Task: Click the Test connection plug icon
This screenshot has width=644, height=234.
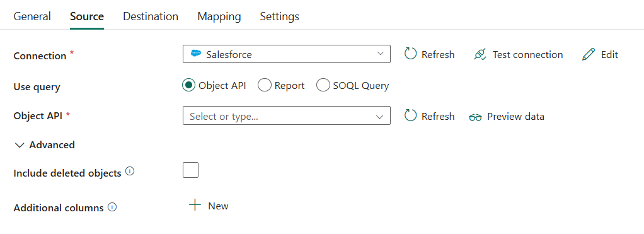Action: 480,54
